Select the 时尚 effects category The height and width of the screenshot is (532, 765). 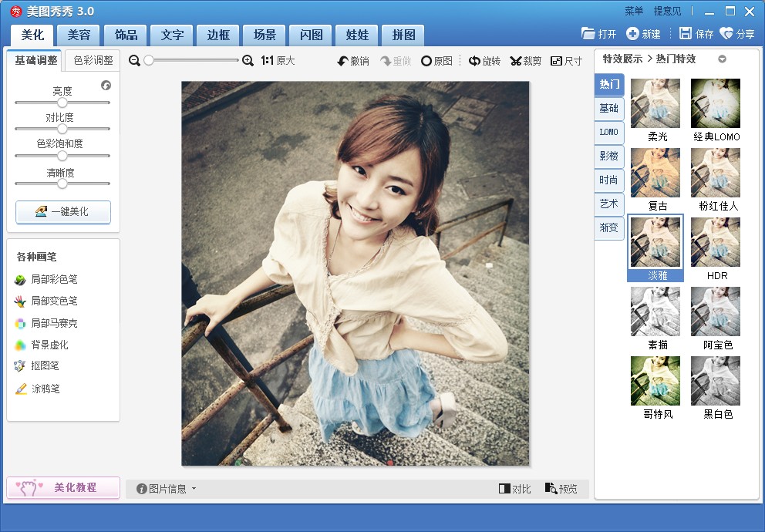609,180
